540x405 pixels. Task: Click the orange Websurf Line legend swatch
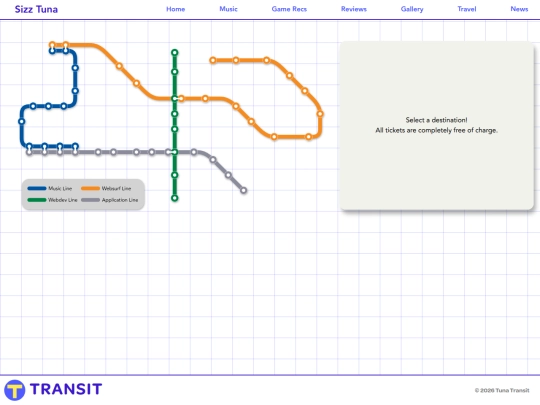pyautogui.click(x=90, y=188)
